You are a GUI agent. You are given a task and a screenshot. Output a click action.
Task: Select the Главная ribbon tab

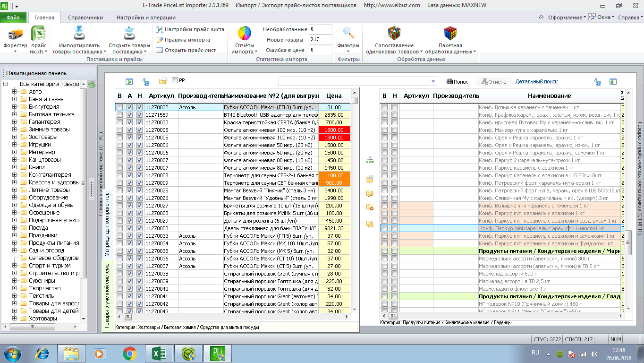[44, 17]
